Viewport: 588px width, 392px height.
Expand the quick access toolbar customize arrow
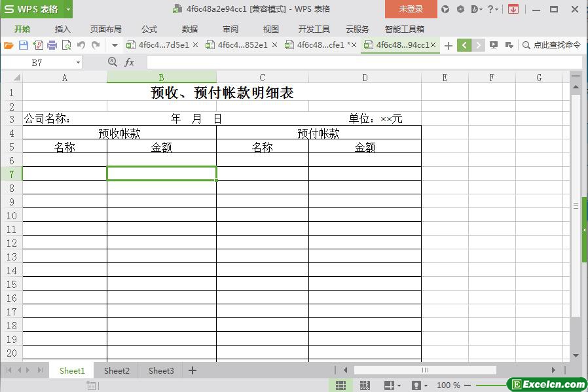(x=115, y=45)
